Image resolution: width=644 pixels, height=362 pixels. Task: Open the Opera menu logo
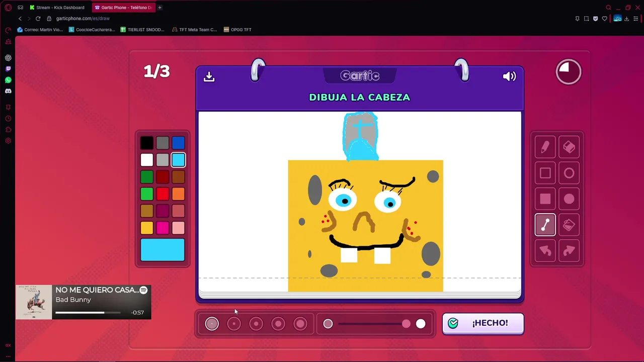(8, 8)
